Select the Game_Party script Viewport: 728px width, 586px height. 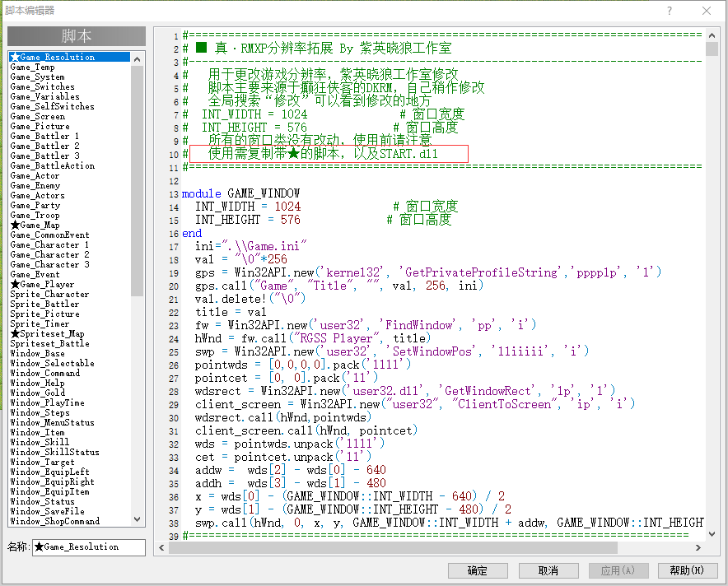[70, 205]
